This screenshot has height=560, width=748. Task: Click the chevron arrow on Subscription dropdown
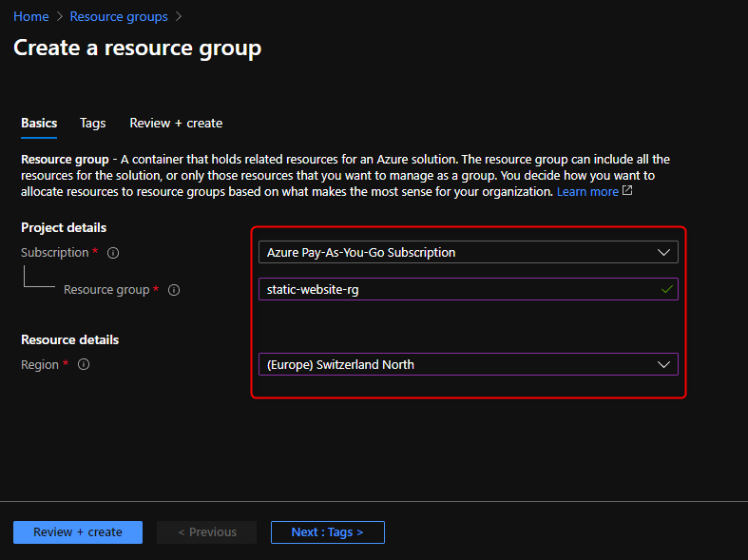pos(663,253)
